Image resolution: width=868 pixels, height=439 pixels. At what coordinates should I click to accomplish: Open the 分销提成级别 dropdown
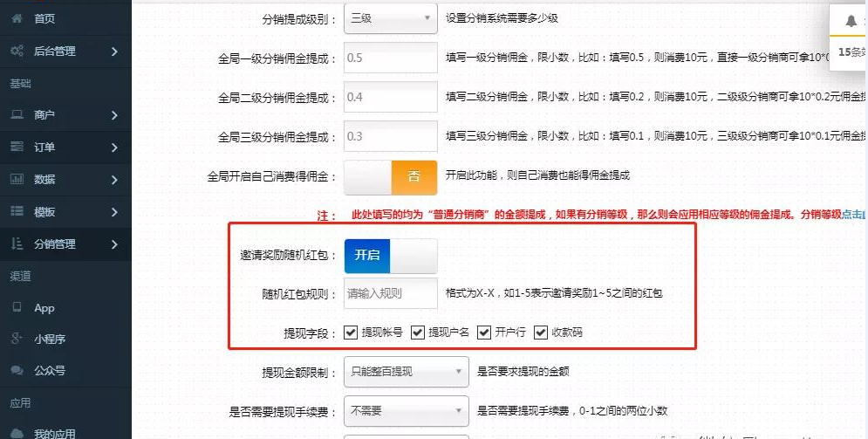[390, 18]
